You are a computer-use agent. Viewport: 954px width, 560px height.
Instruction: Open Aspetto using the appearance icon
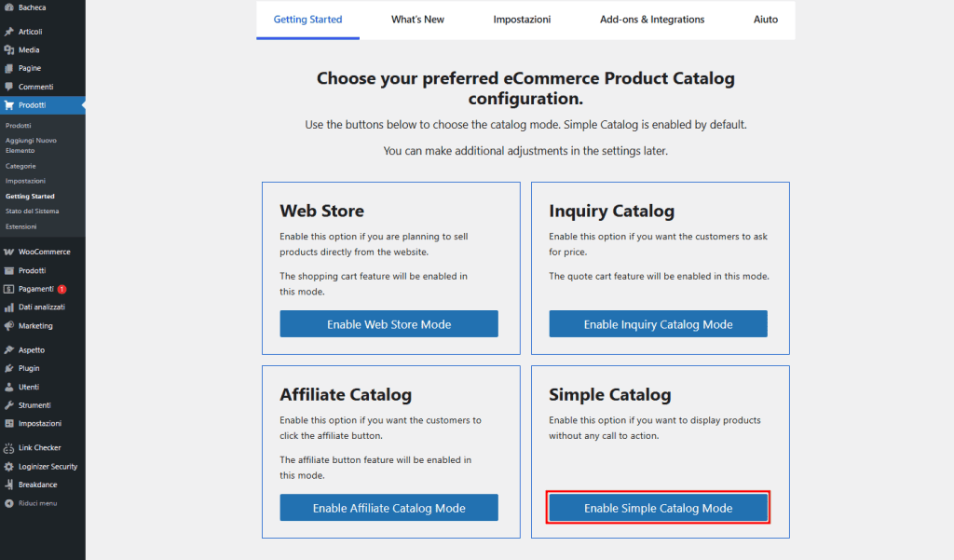(11, 348)
